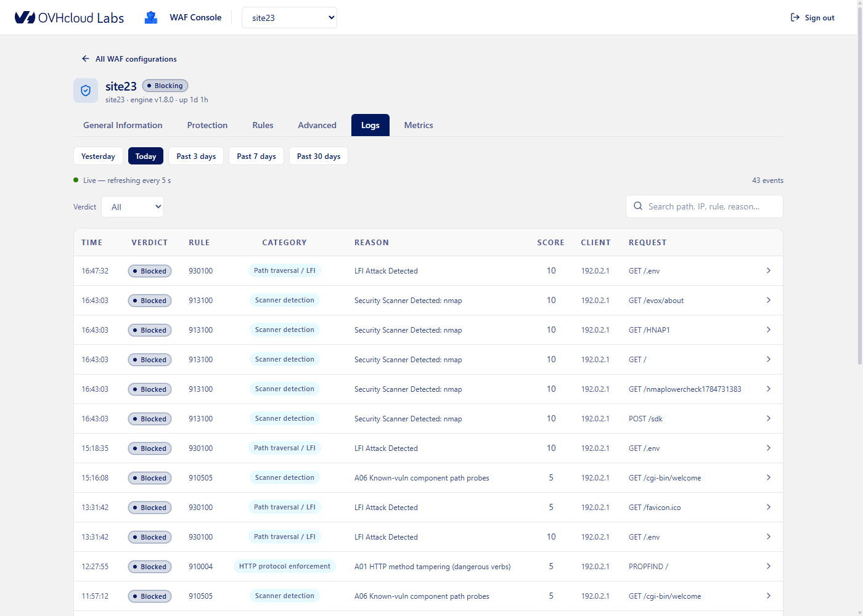Click the WAF Console shield icon
The width and height of the screenshot is (863, 616).
[151, 17]
